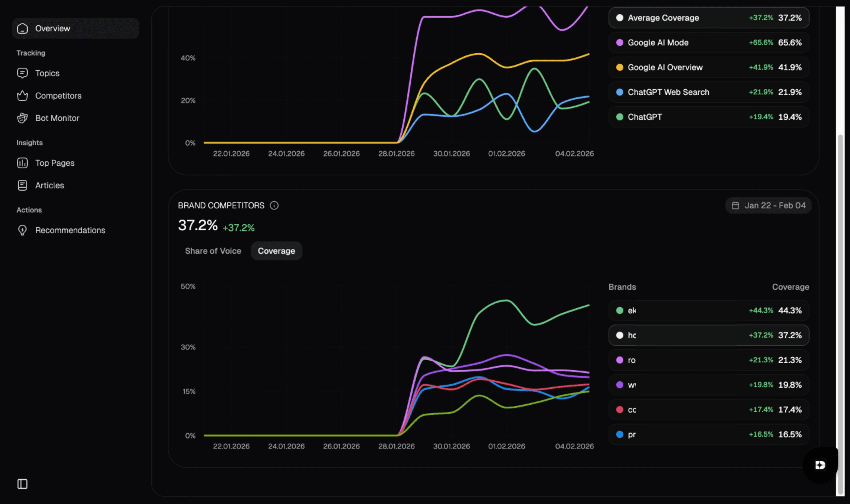
Task: Switch to the Share of Voice tab
Action: (x=213, y=251)
